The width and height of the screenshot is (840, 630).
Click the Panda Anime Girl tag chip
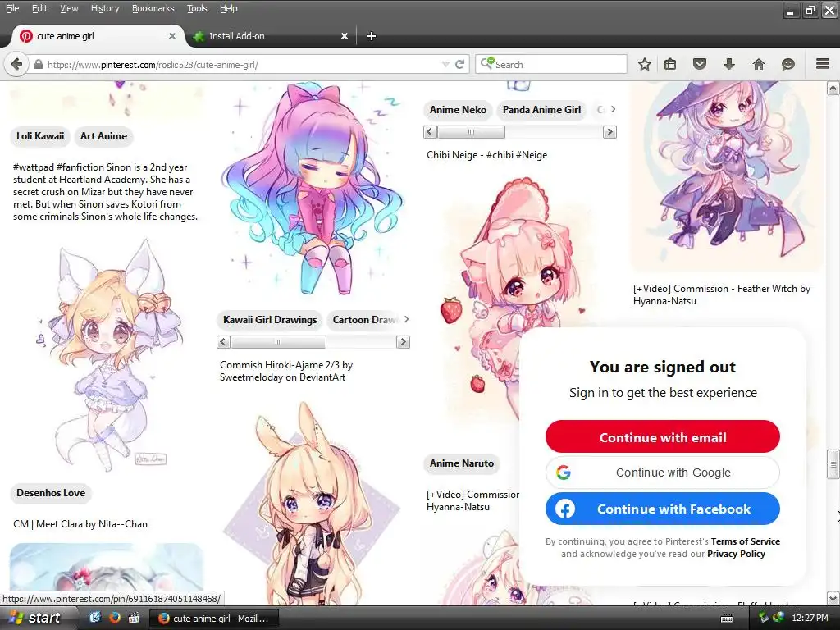(x=541, y=110)
